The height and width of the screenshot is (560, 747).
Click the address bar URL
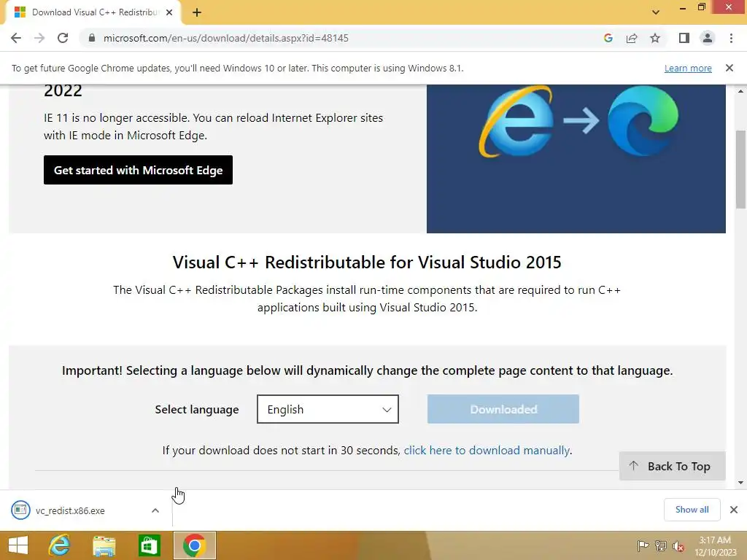226,38
